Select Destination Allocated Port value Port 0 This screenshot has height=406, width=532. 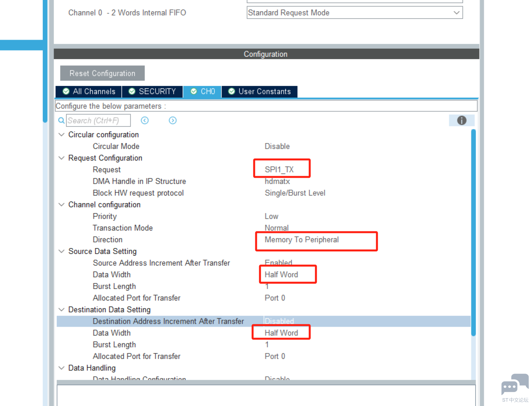click(275, 356)
